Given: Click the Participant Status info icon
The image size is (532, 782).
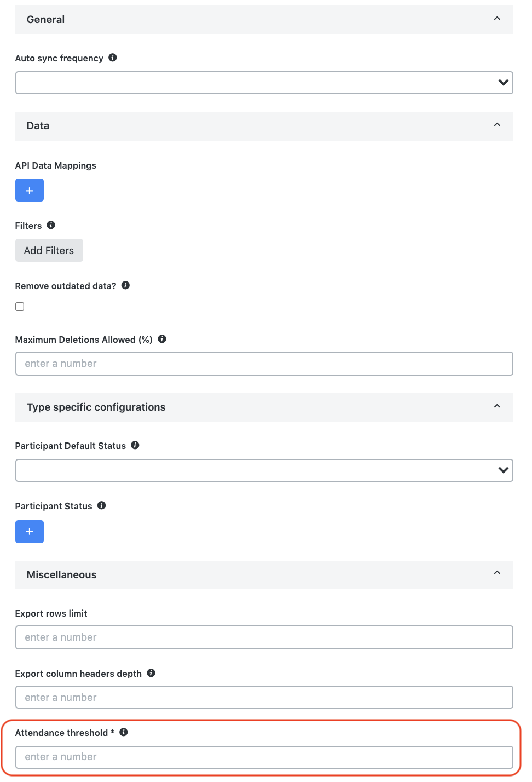Looking at the screenshot, I should click(102, 505).
